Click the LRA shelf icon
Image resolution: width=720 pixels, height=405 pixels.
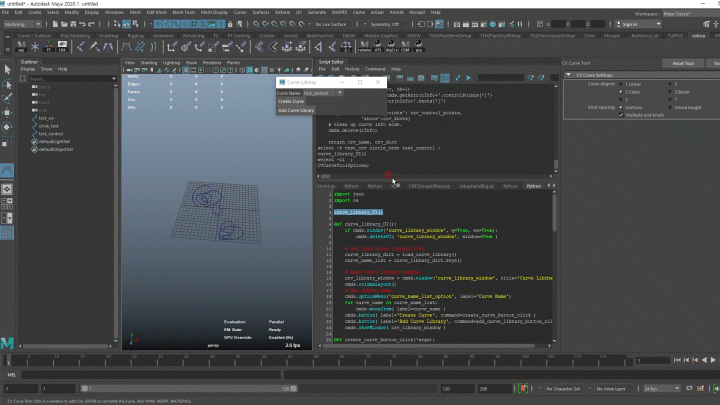click(x=62, y=46)
